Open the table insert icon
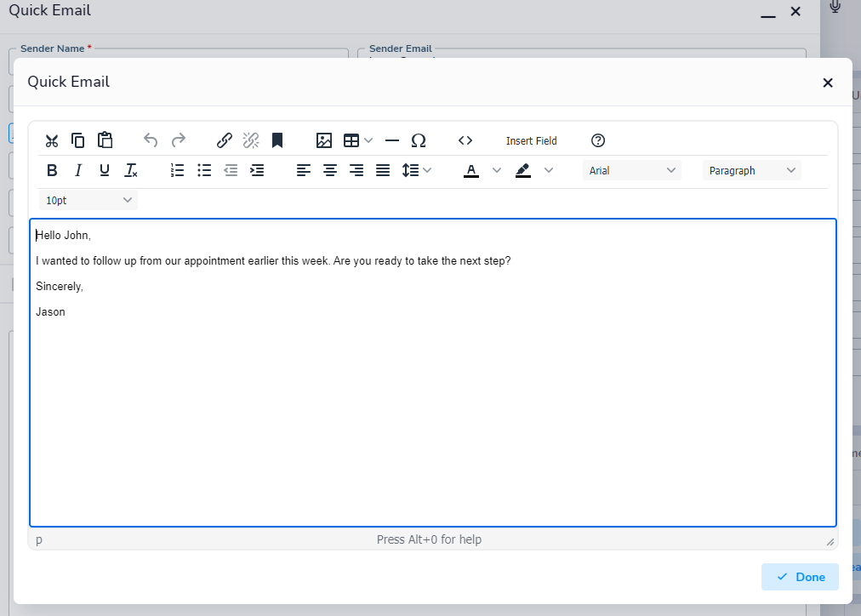 [x=351, y=140]
